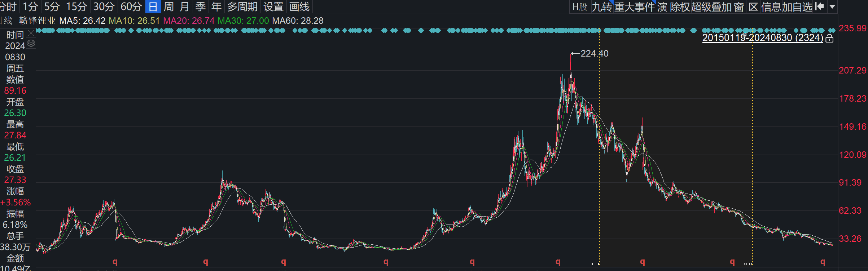Switch to the 月 monthly tab

185,6
